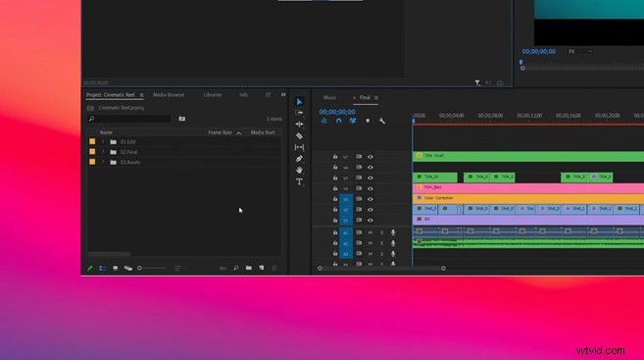644x360 pixels.
Task: Select the Ripple Edit tool
Action: [x=299, y=125]
